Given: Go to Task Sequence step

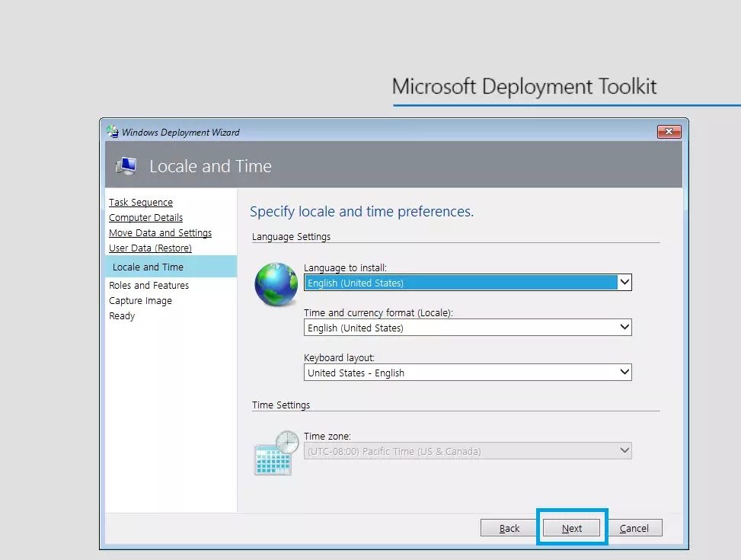Looking at the screenshot, I should click(141, 203).
